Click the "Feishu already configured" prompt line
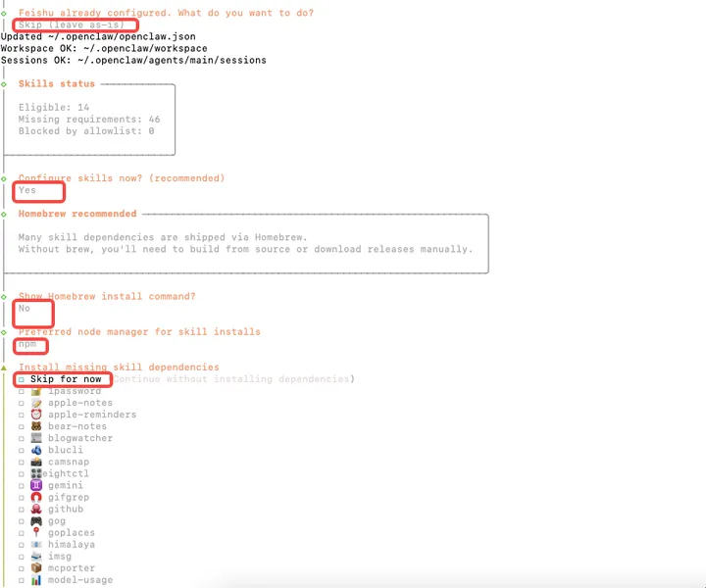 pyautogui.click(x=166, y=13)
